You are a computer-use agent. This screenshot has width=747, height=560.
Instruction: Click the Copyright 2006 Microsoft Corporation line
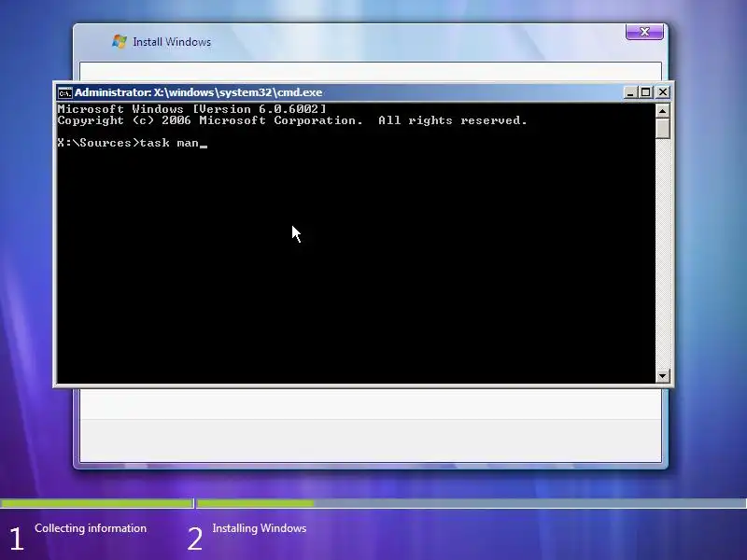[x=292, y=120]
